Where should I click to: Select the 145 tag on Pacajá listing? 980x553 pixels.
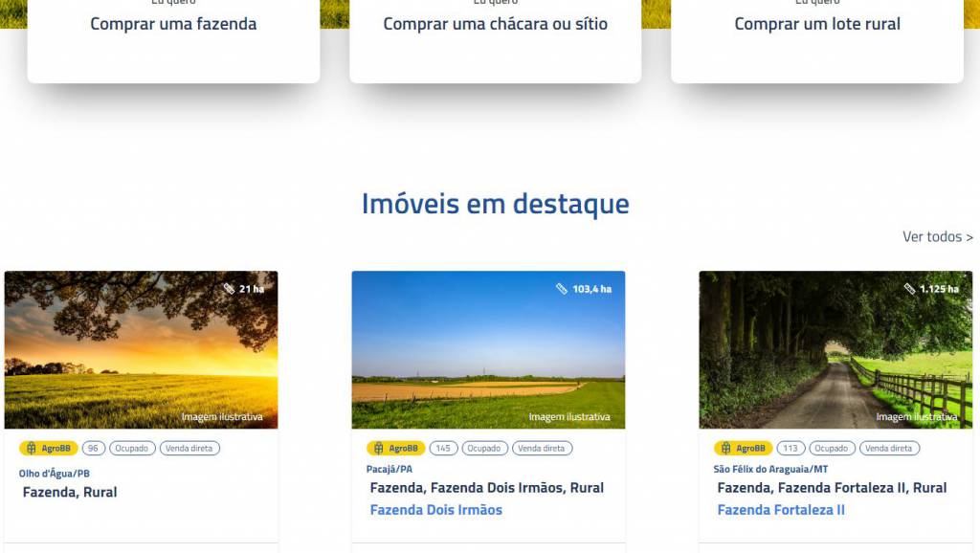[x=443, y=448]
